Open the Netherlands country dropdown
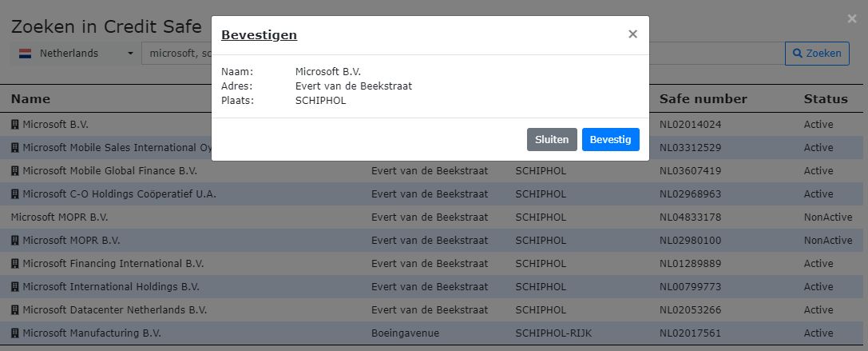The width and height of the screenshot is (868, 351). tap(76, 54)
